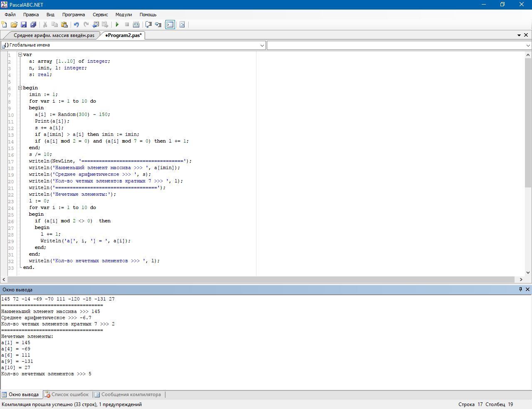The image size is (532, 409).
Task: Save all open files
Action: [33, 25]
